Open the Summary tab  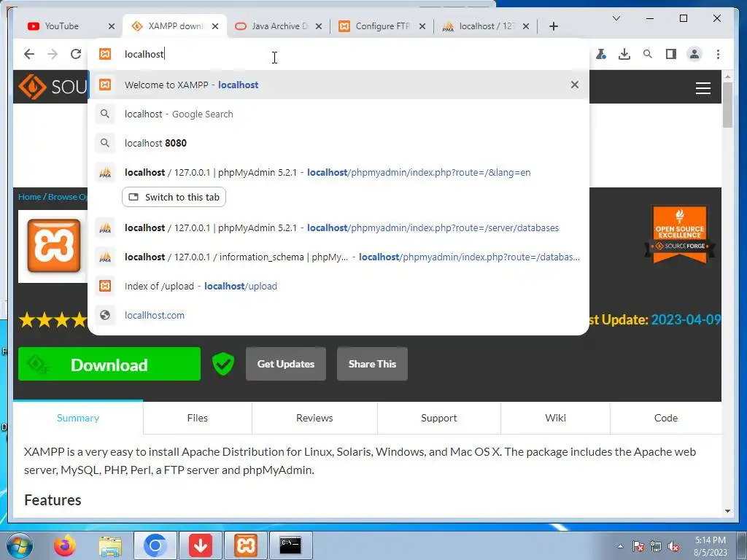coord(78,418)
